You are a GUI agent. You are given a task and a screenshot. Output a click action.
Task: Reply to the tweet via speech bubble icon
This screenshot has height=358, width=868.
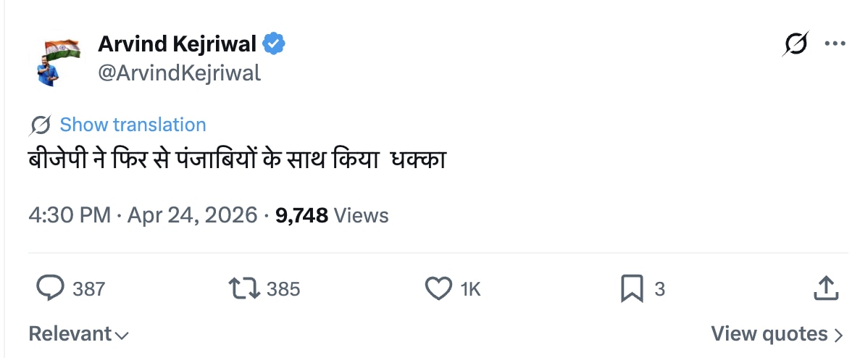pos(50,289)
